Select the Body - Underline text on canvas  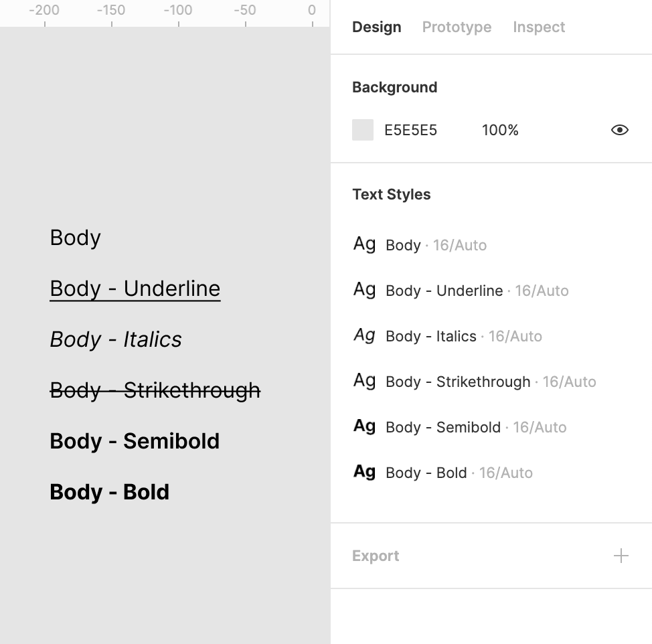click(x=135, y=289)
